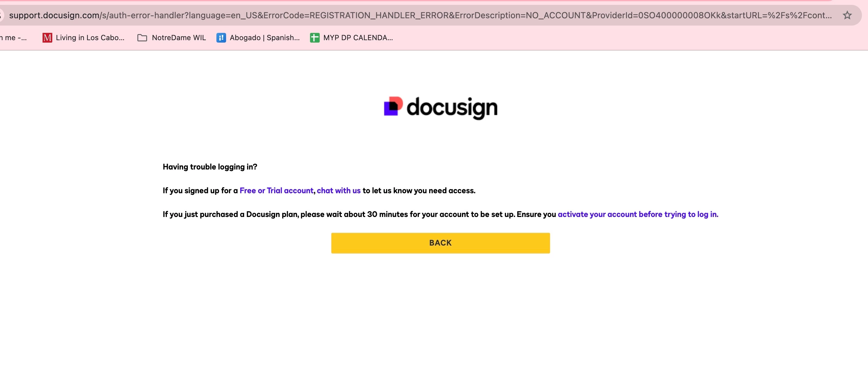The width and height of the screenshot is (868, 367).
Task: Open the Living in Los Cabo bookmark label
Action: [x=90, y=37]
